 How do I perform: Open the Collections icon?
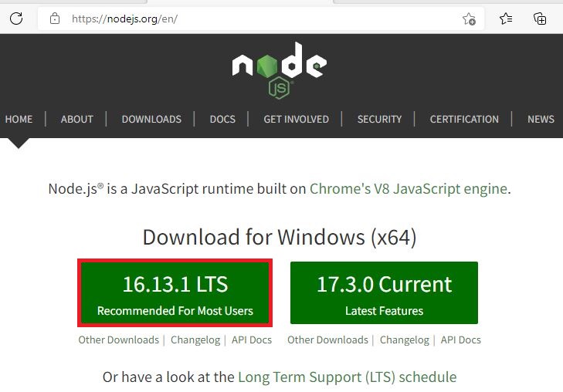click(x=540, y=19)
